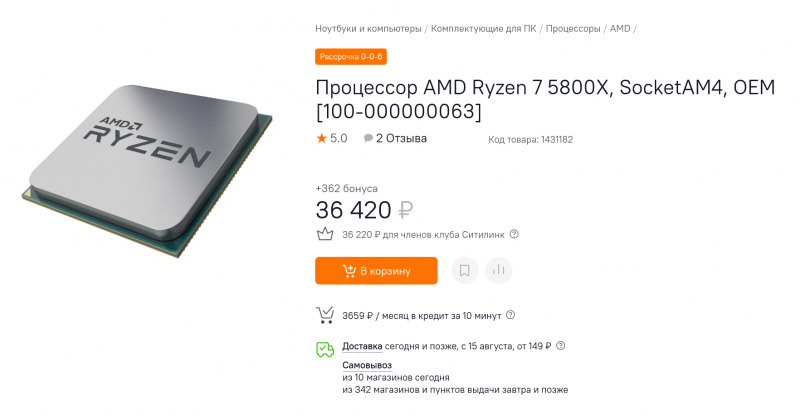Click the orange star rating icon
The height and width of the screenshot is (415, 800).
(x=321, y=138)
